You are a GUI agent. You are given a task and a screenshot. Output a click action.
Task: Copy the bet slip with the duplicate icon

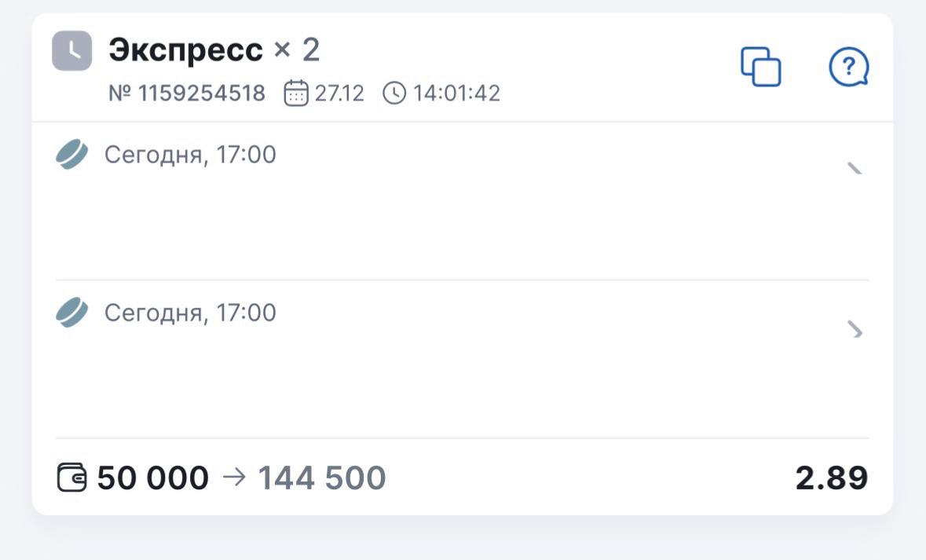click(761, 67)
